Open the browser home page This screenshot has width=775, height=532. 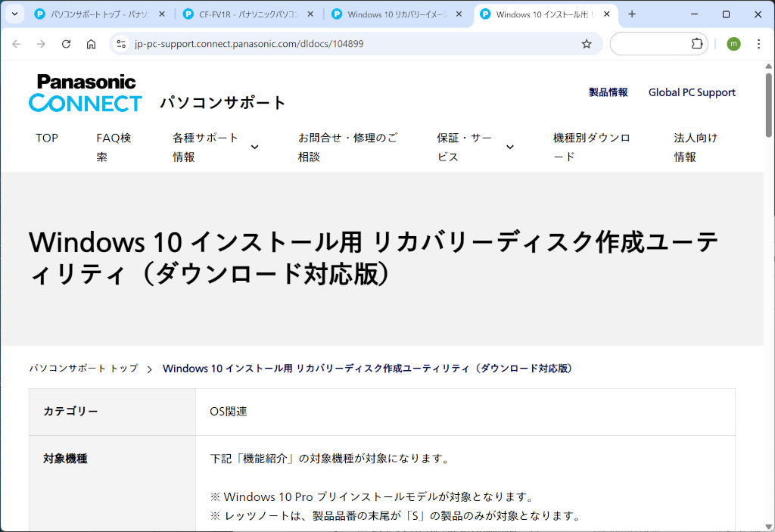[91, 44]
